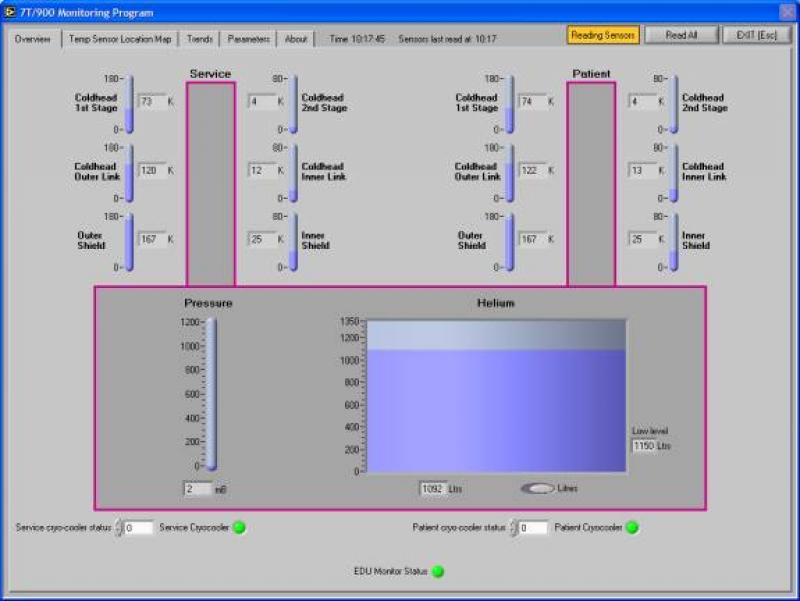
Task: Click the Patient Cryocooler green status LED
Action: pyautogui.click(x=632, y=527)
